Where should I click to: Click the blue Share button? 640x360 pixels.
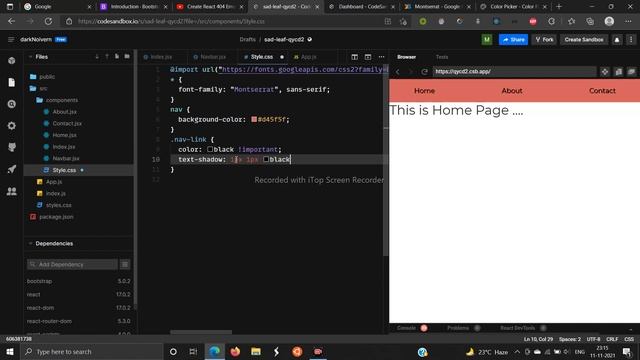(x=513, y=40)
